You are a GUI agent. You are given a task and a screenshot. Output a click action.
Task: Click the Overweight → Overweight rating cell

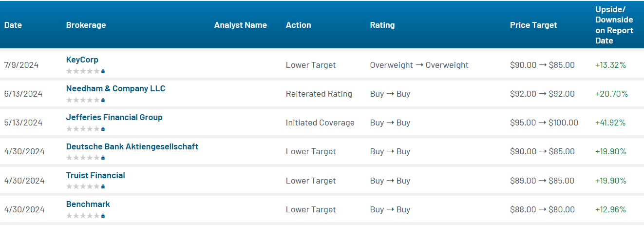click(419, 65)
